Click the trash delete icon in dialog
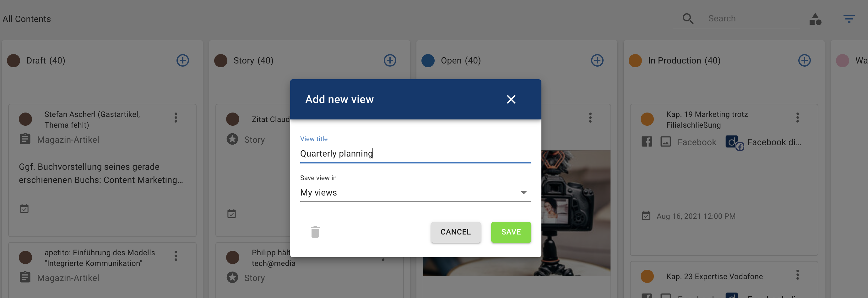Image resolution: width=868 pixels, height=298 pixels. (315, 232)
